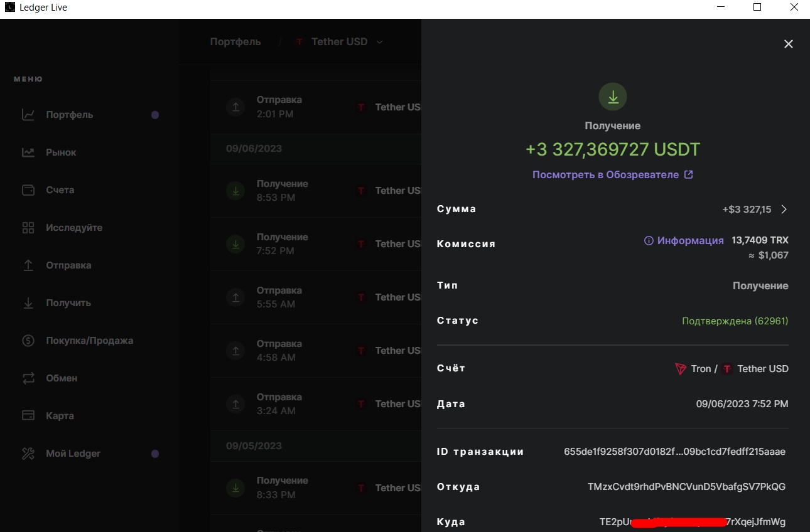Click the Получение heading under the green arrow
The image size is (810, 532).
click(613, 126)
